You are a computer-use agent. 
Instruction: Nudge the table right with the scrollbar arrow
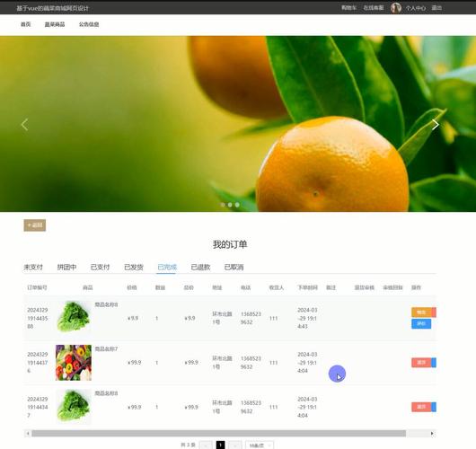coord(432,433)
